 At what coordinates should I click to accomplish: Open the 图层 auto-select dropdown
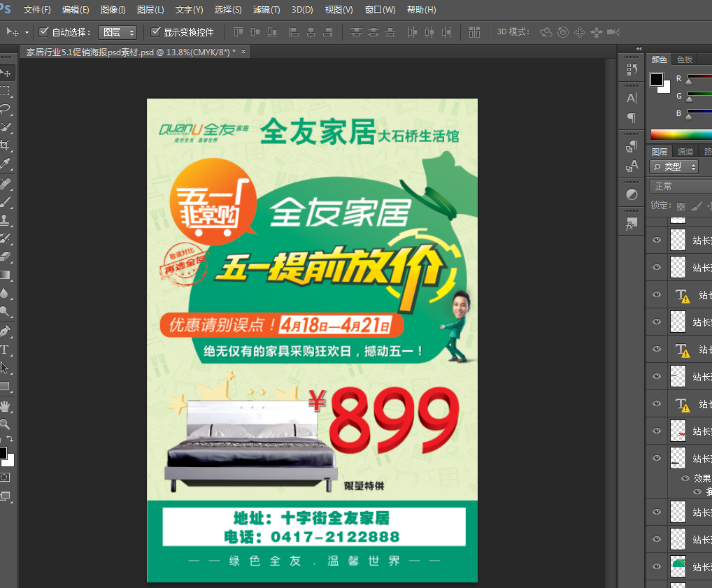118,32
